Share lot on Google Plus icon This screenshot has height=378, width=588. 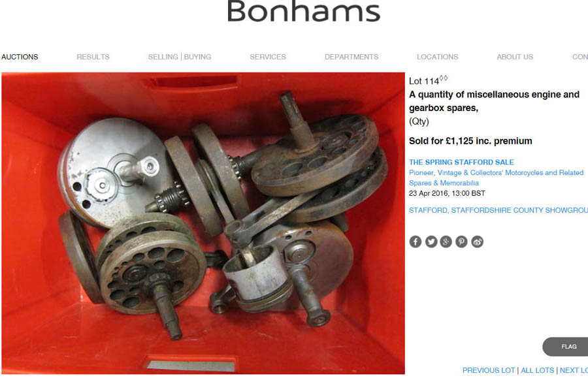(x=446, y=242)
